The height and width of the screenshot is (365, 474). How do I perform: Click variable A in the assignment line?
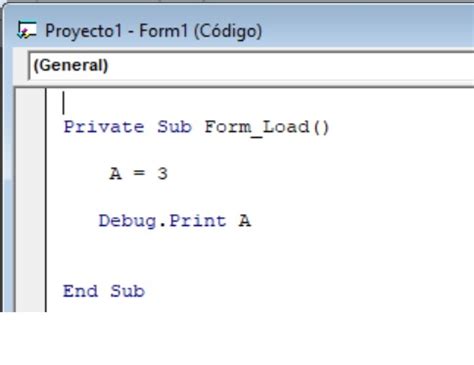coord(115,174)
